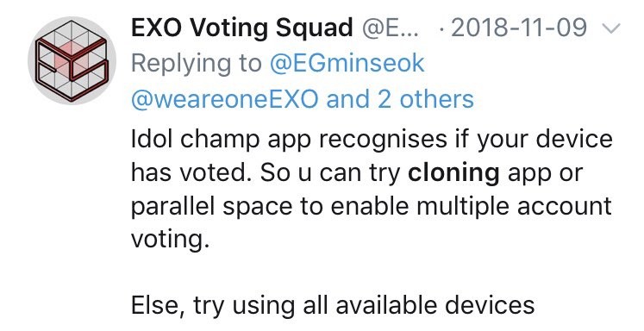Click the words "your device" in the tweet
644x331 pixels.
coord(545,141)
